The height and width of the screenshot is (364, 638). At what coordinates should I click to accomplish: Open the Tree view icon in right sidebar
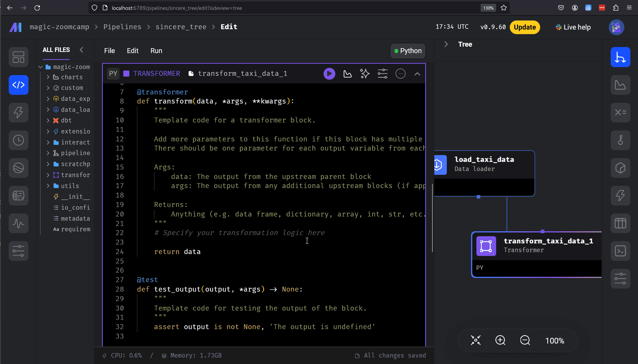pos(620,57)
